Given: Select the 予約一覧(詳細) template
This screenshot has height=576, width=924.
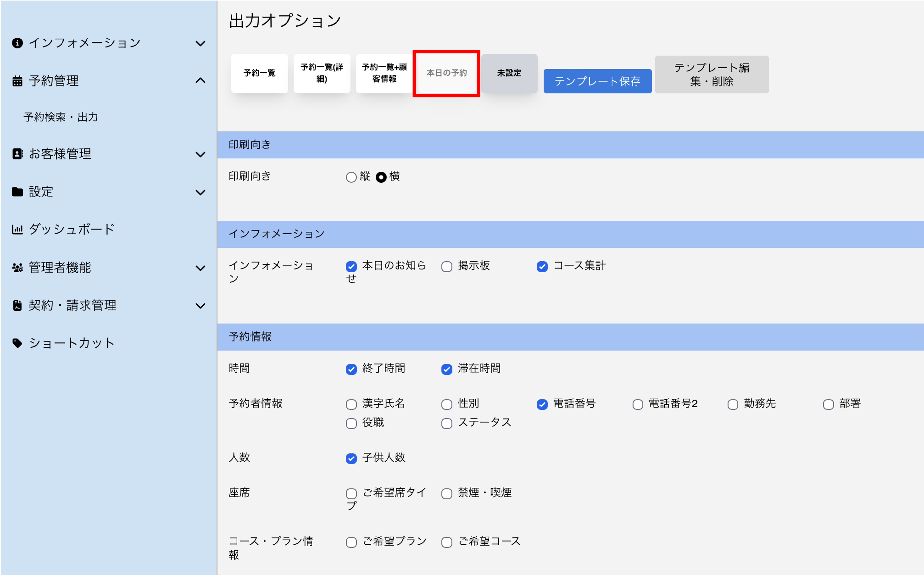Looking at the screenshot, I should click(x=322, y=73).
